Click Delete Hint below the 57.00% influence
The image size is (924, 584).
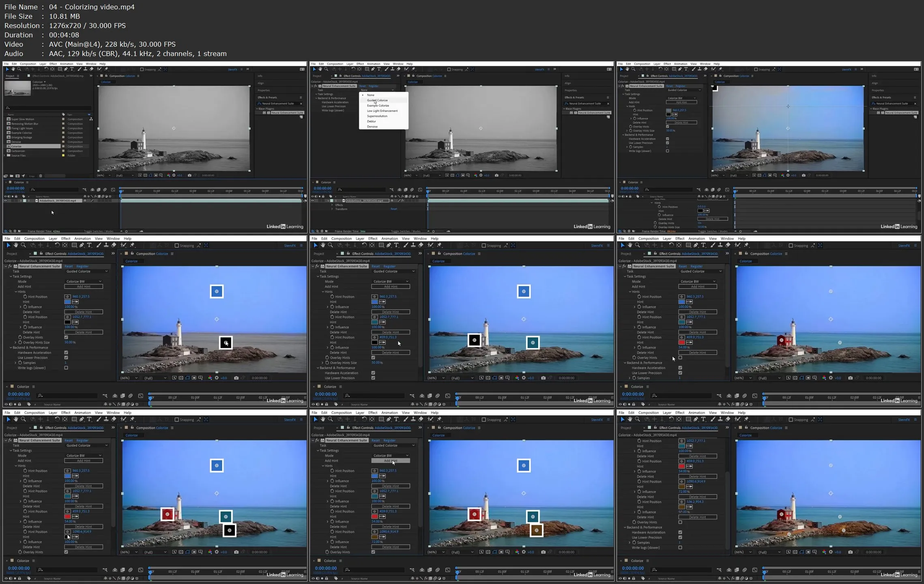(698, 517)
